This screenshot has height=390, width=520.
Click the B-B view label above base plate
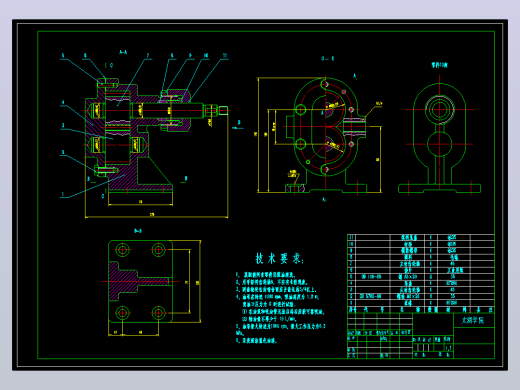point(138,231)
